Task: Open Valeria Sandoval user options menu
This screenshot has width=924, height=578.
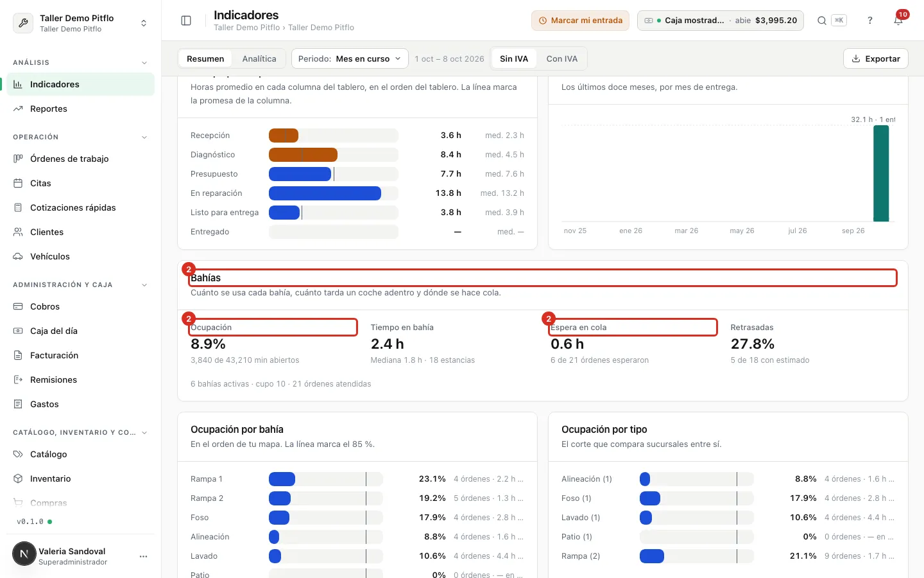Action: click(143, 556)
